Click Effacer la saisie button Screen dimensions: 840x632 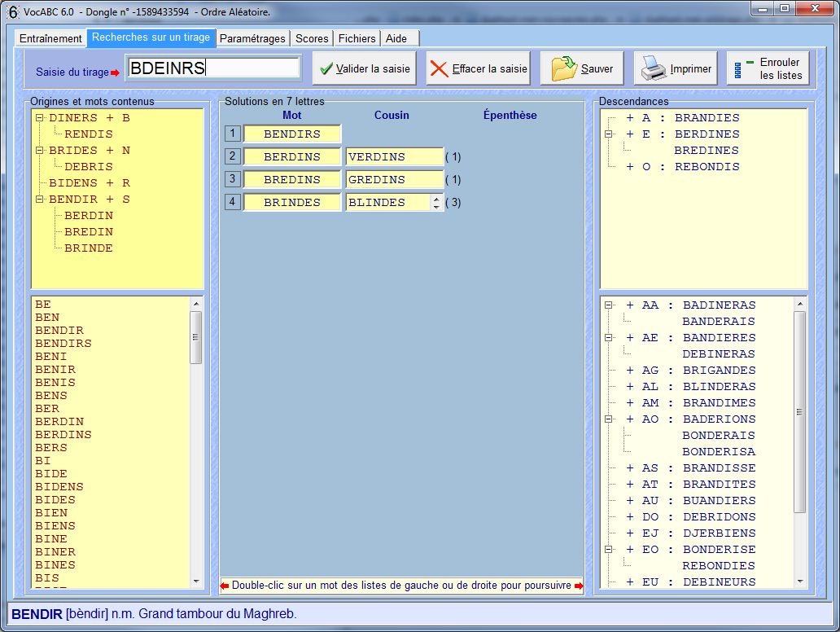coord(479,68)
